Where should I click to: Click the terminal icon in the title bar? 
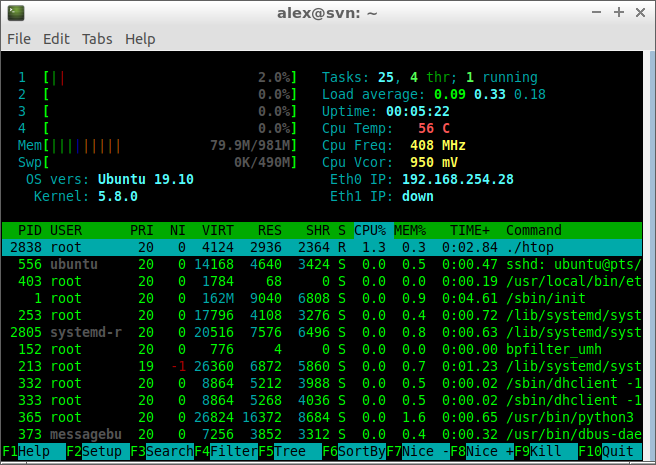pyautogui.click(x=16, y=13)
